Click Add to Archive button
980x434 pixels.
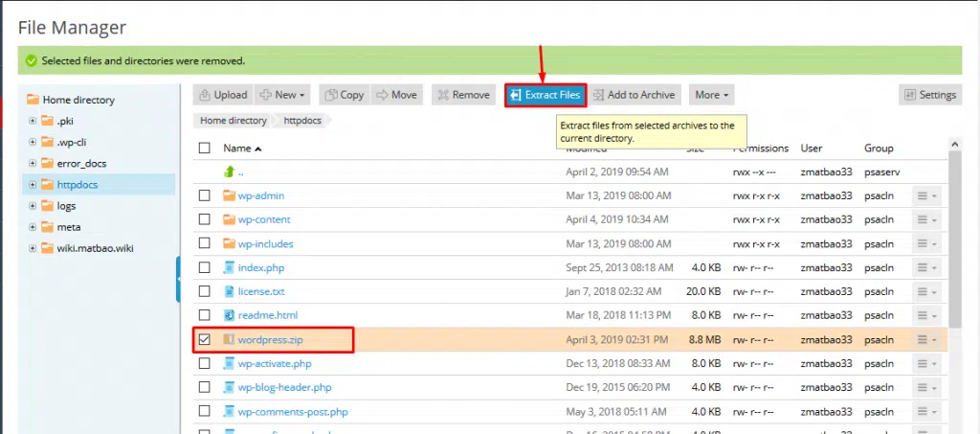pyautogui.click(x=633, y=95)
